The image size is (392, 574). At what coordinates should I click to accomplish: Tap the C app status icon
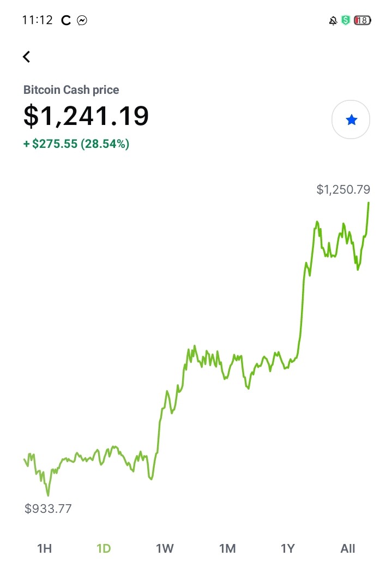[66, 20]
